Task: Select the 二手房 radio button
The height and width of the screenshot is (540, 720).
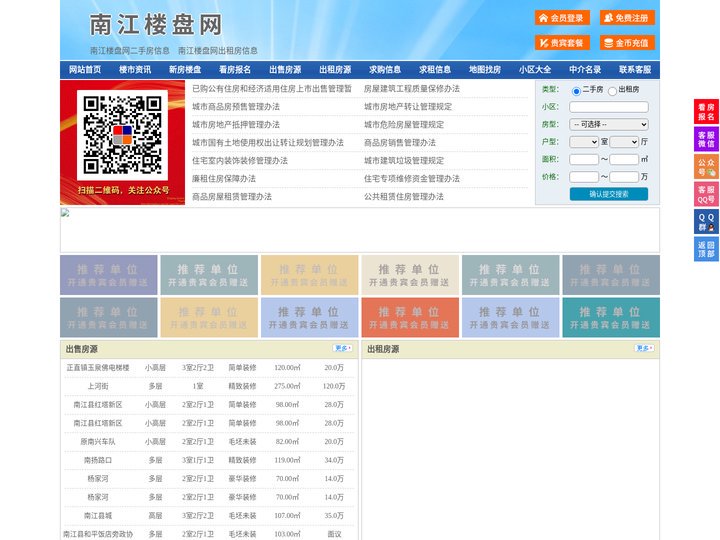Action: 576,91
